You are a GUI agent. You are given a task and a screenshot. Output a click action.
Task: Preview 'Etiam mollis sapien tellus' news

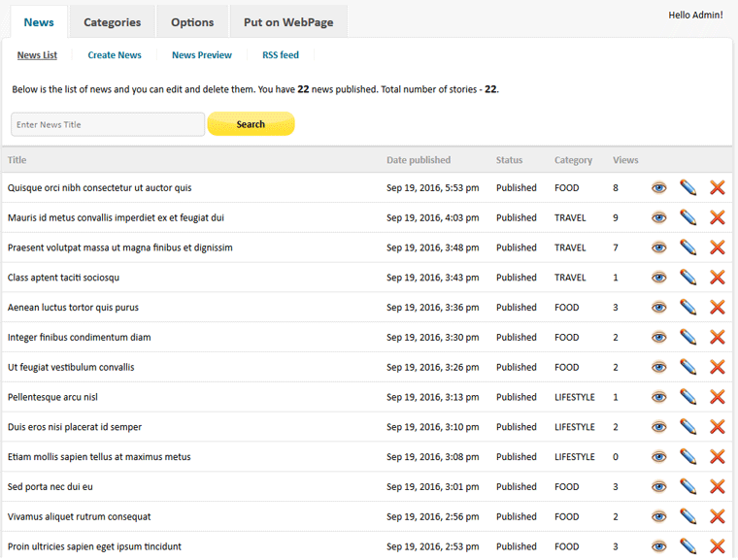659,457
